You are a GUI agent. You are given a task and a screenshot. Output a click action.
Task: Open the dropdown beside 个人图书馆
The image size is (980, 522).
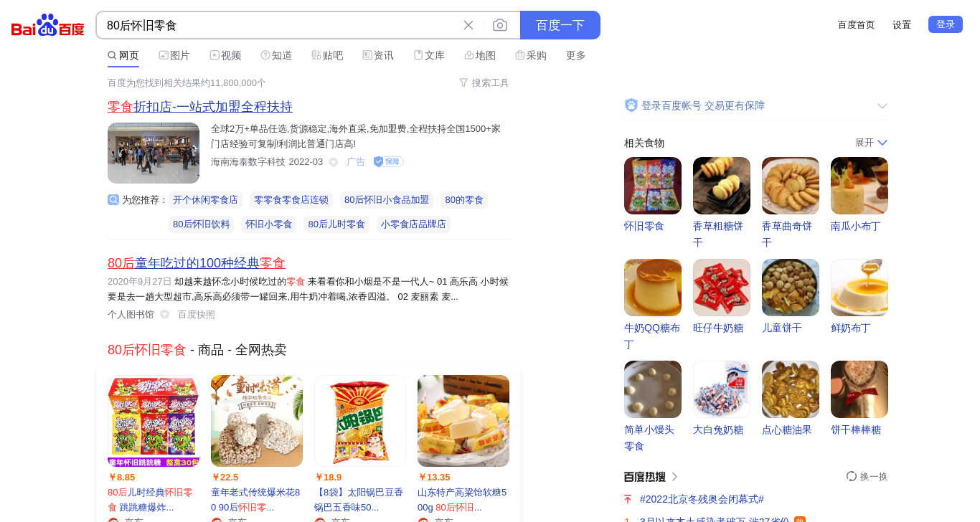tap(165, 314)
